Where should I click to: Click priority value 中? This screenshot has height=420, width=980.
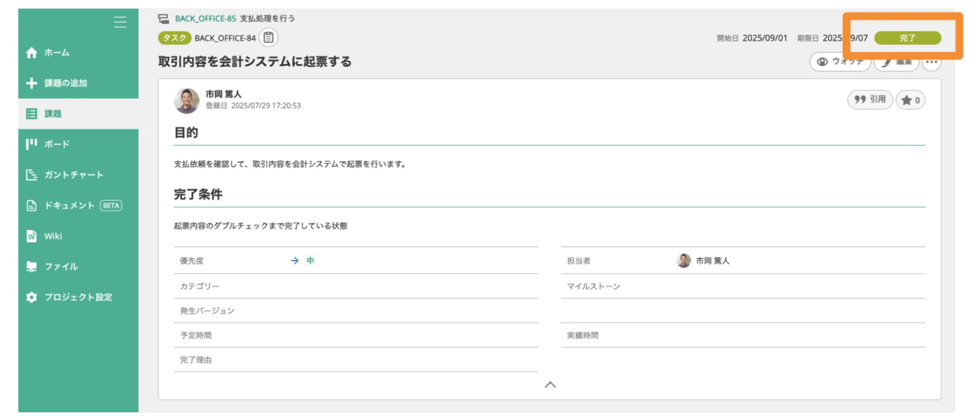(310, 261)
